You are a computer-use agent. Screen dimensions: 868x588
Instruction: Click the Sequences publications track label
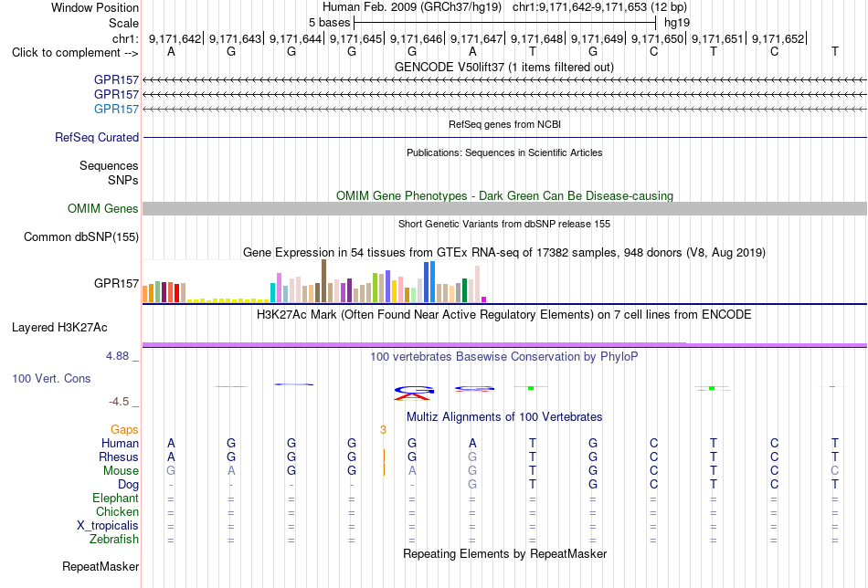tap(109, 165)
